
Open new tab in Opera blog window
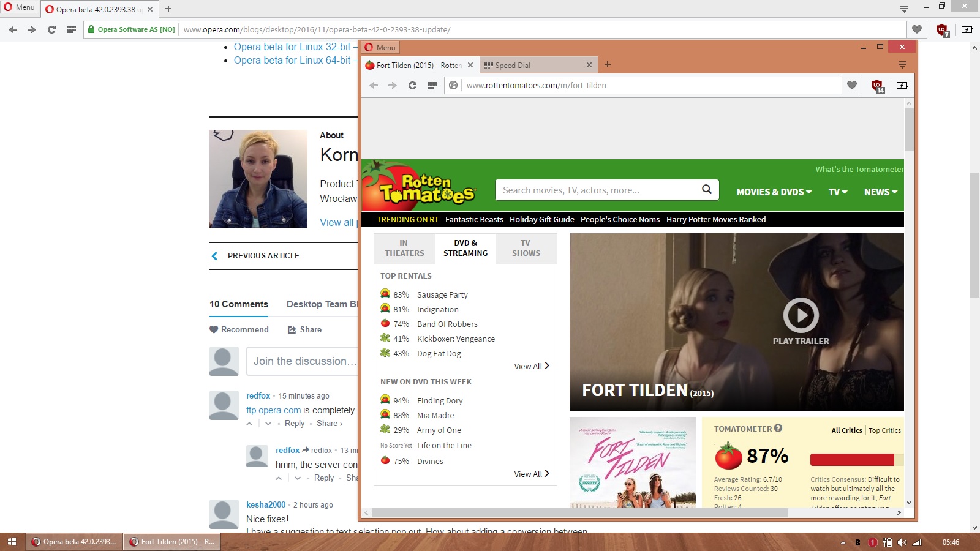coord(168,9)
